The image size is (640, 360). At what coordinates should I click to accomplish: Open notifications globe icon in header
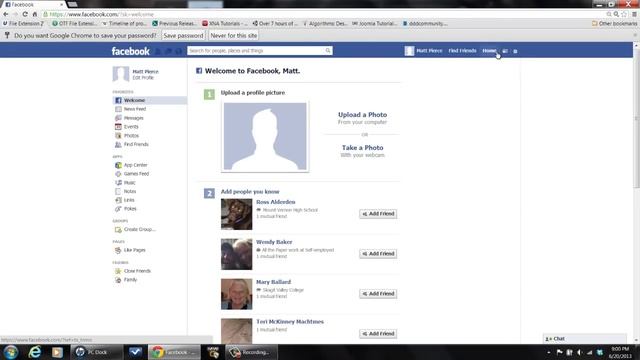point(178,51)
